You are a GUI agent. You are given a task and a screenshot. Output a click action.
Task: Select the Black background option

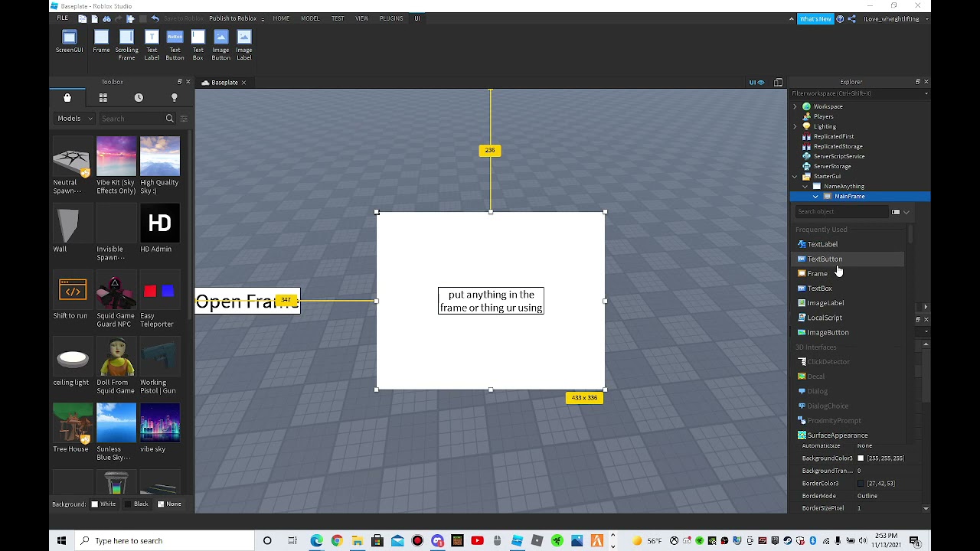point(136,504)
